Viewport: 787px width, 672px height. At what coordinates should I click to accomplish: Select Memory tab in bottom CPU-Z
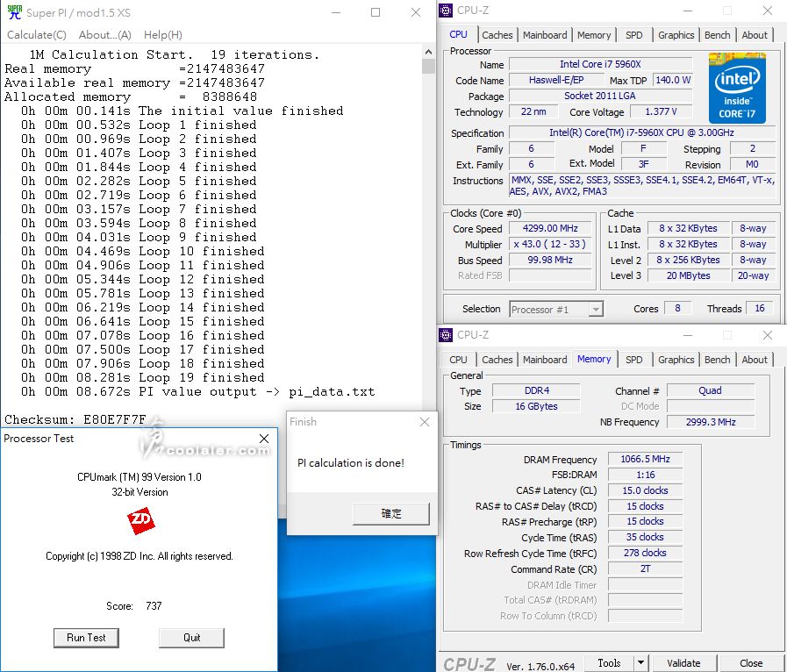[x=594, y=359]
